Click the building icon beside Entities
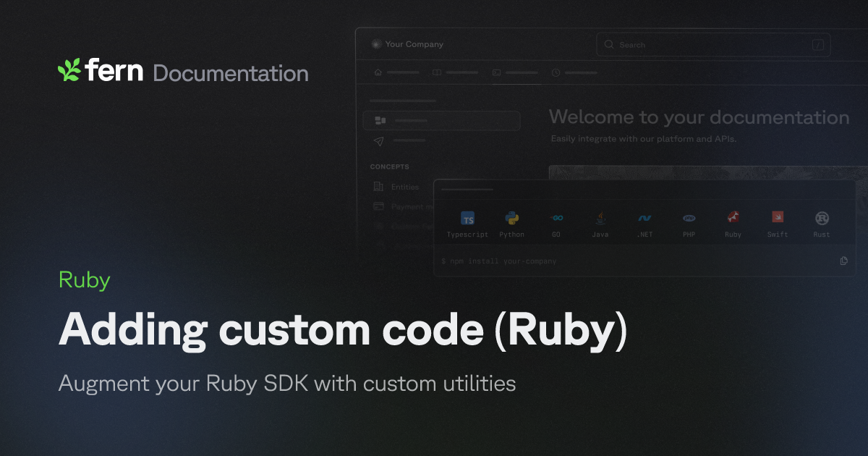The width and height of the screenshot is (868, 456). click(x=378, y=187)
